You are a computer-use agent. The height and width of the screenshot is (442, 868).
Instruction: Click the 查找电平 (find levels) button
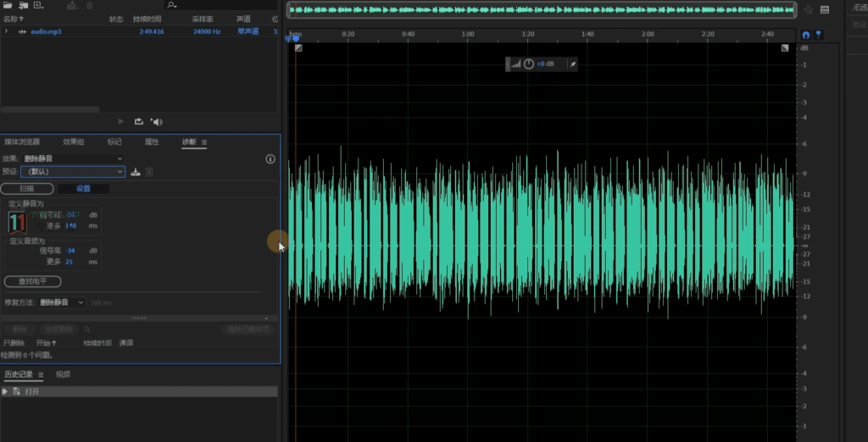[x=32, y=281]
